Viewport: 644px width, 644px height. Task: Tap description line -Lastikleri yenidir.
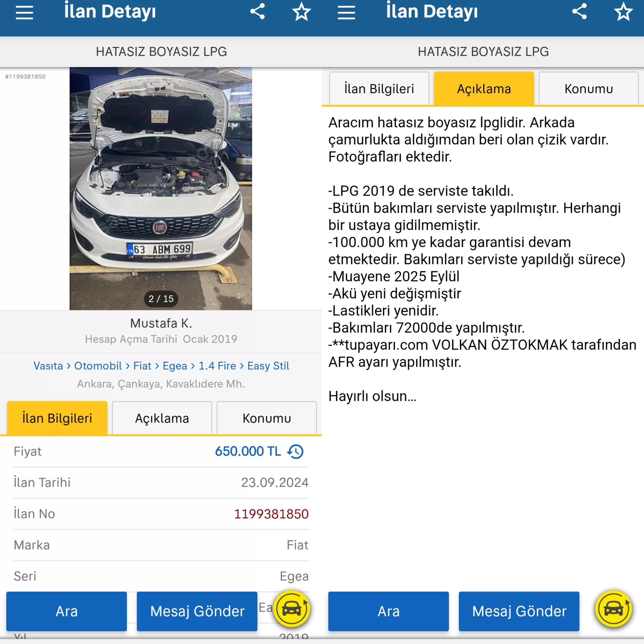(383, 311)
